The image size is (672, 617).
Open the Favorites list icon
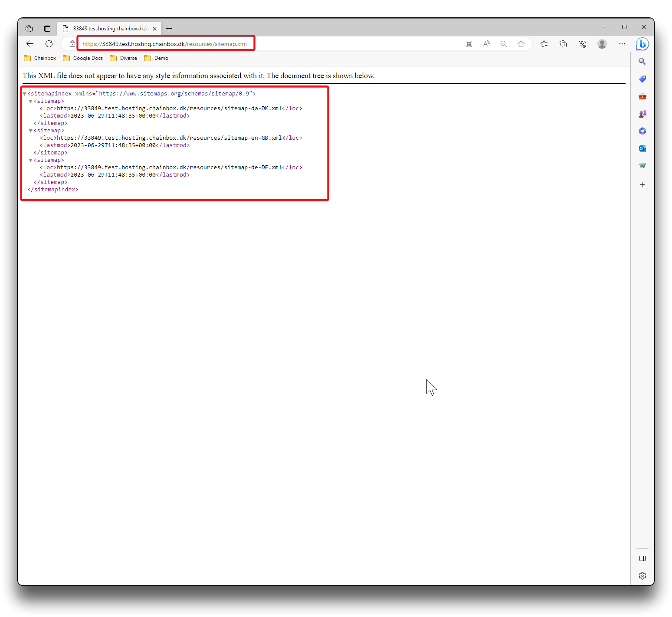pyautogui.click(x=544, y=44)
